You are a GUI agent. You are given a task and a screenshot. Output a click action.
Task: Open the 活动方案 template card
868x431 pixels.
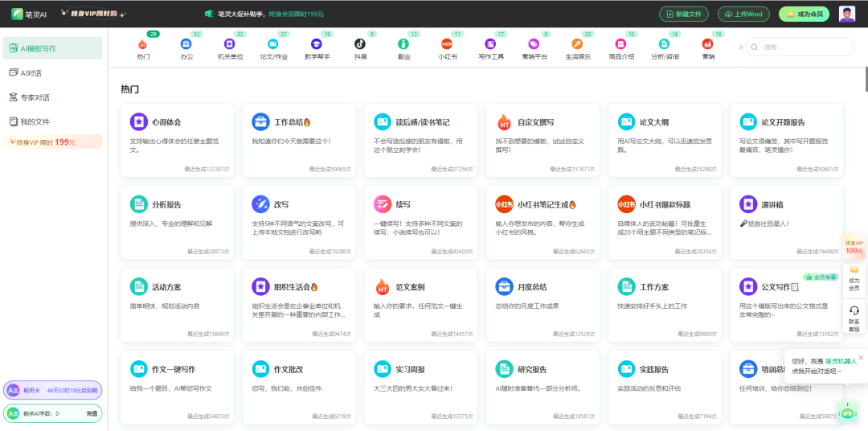(177, 306)
